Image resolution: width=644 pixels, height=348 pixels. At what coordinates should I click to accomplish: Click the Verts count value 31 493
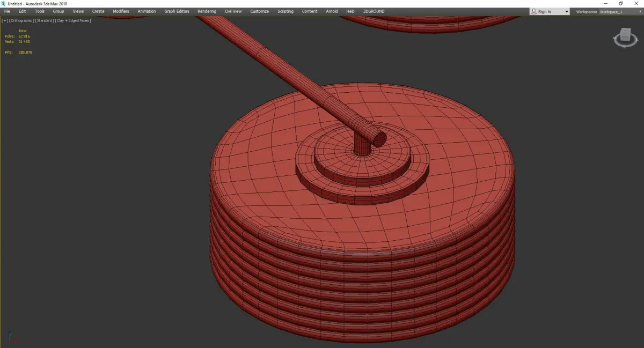(24, 42)
